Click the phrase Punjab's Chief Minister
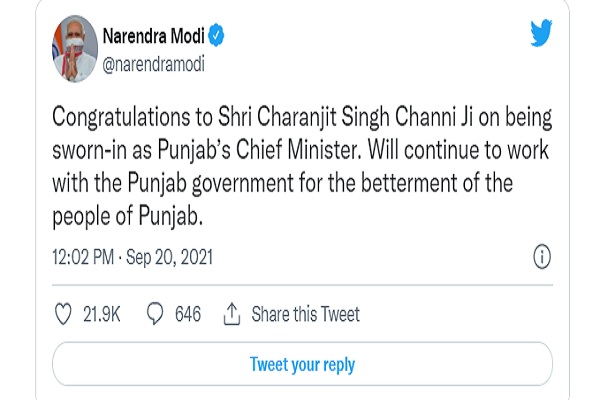 coord(259,150)
